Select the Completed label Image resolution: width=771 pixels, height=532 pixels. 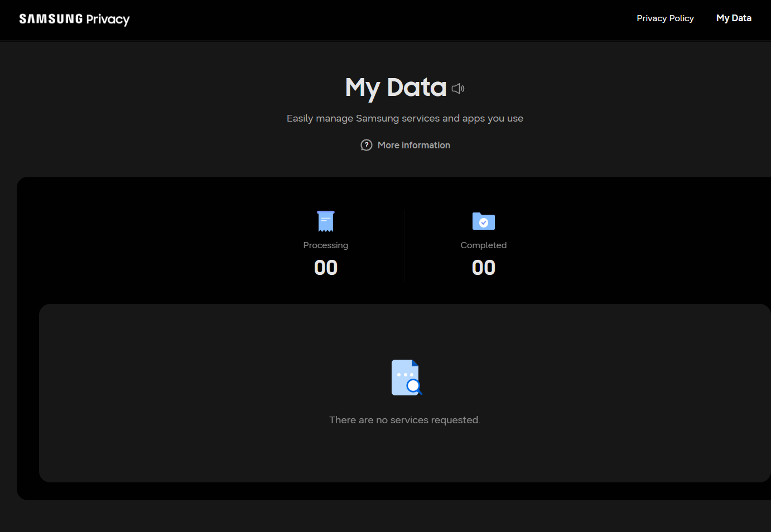click(x=484, y=245)
